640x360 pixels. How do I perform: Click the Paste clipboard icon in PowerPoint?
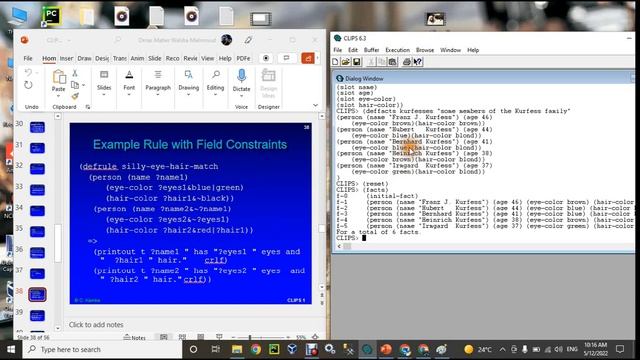(x=59, y=76)
